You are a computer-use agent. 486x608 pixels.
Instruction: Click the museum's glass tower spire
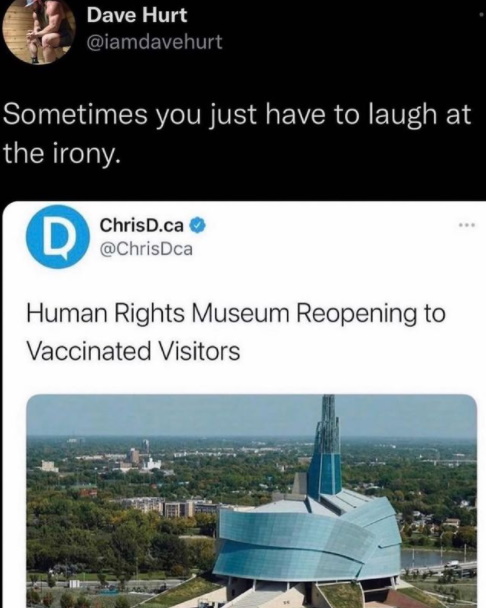pos(328,446)
